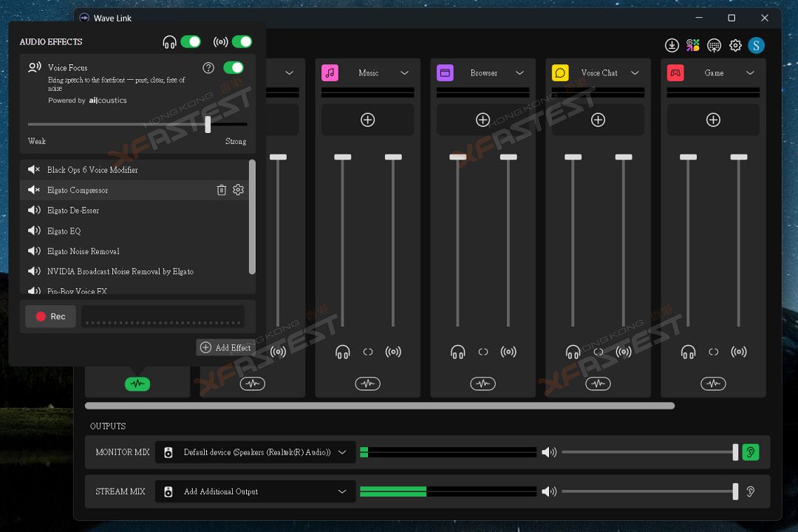Mute the Elgato EQ effect
The image size is (798, 532).
click(x=34, y=231)
